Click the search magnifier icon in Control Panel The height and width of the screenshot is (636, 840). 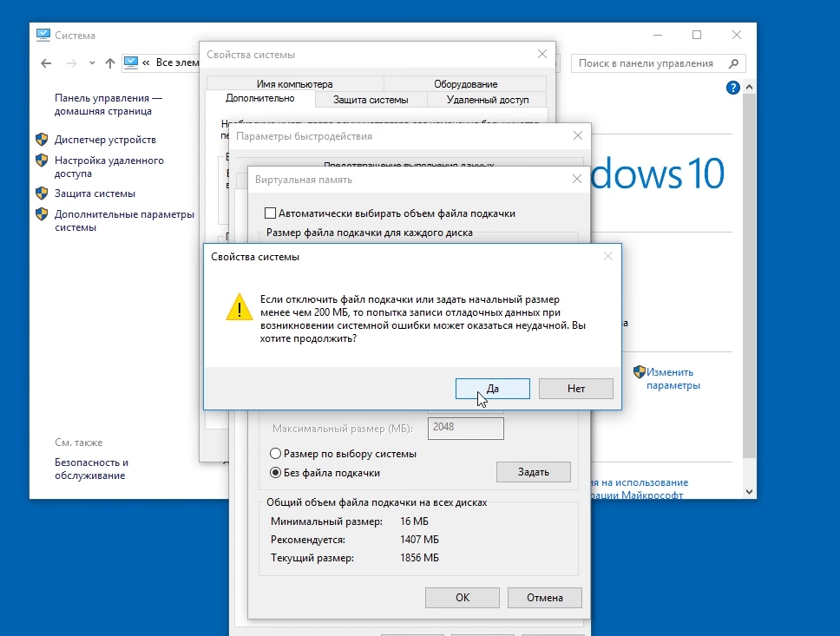pos(733,63)
